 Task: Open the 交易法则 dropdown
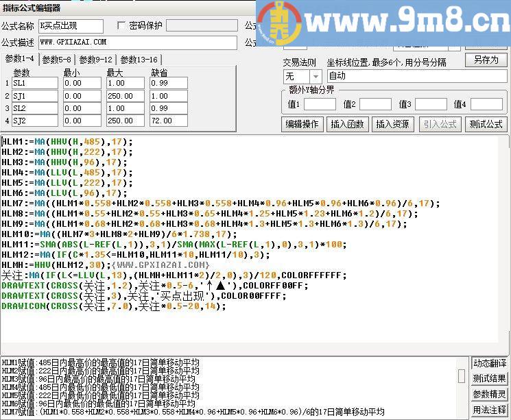[x=316, y=77]
